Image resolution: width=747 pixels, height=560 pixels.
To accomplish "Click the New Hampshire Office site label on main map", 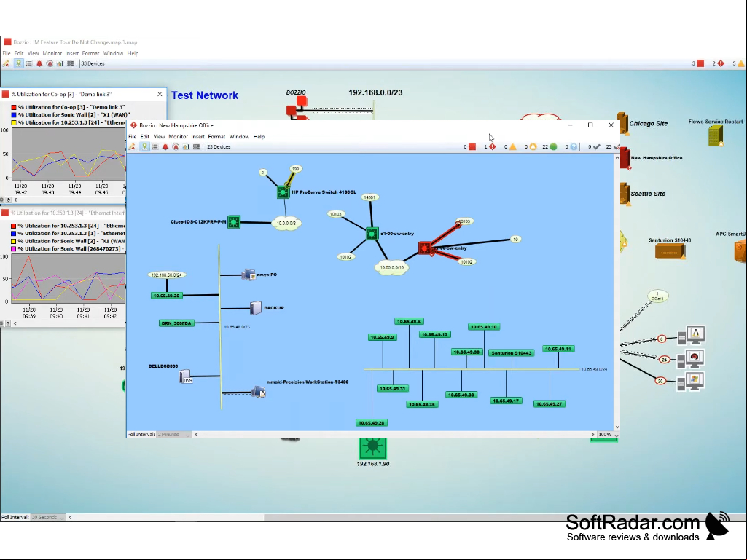I will coord(657,157).
